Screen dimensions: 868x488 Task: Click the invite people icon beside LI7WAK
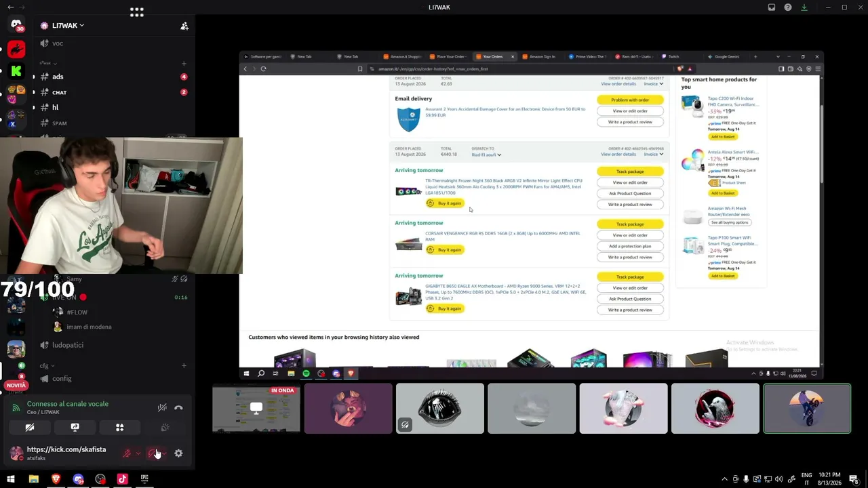(x=184, y=26)
